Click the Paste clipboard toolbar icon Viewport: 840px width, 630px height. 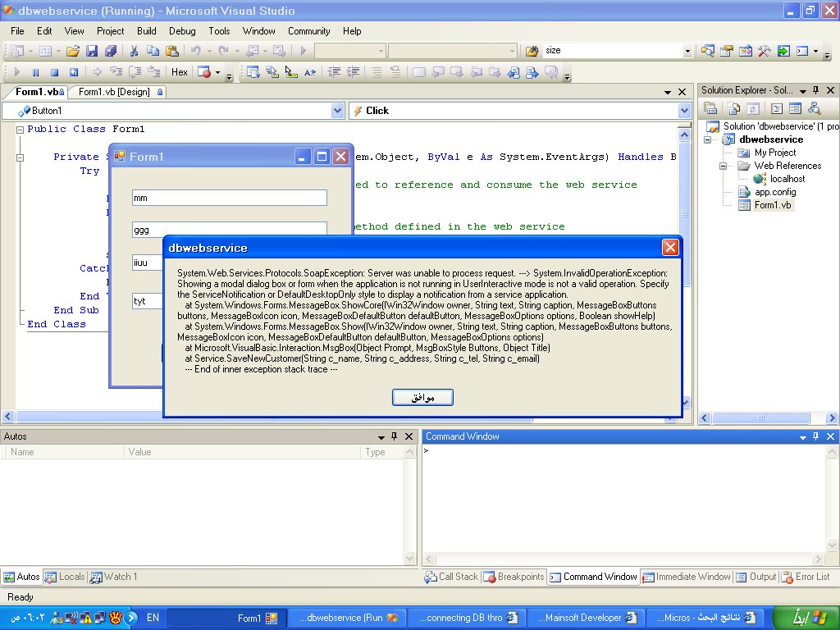pos(172,51)
